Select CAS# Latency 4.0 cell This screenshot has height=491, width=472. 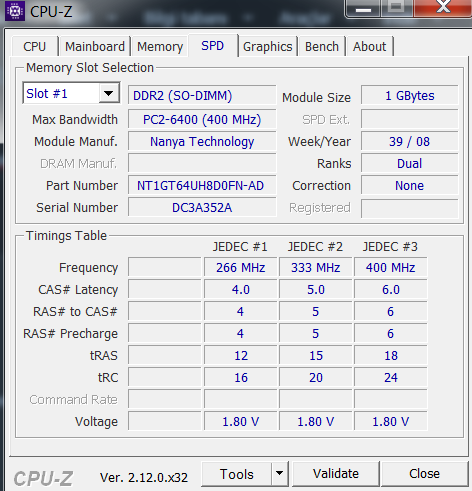pyautogui.click(x=240, y=289)
